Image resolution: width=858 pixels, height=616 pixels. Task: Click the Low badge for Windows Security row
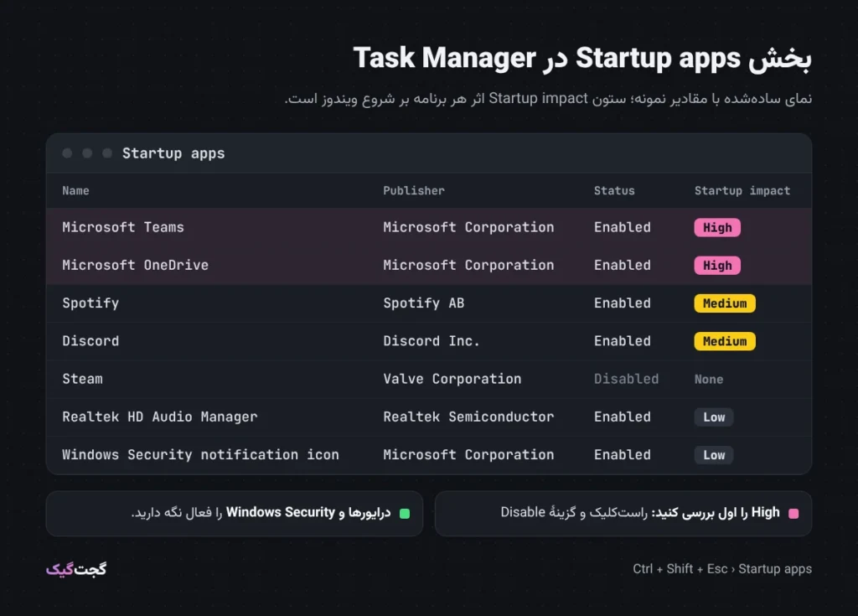coord(714,455)
